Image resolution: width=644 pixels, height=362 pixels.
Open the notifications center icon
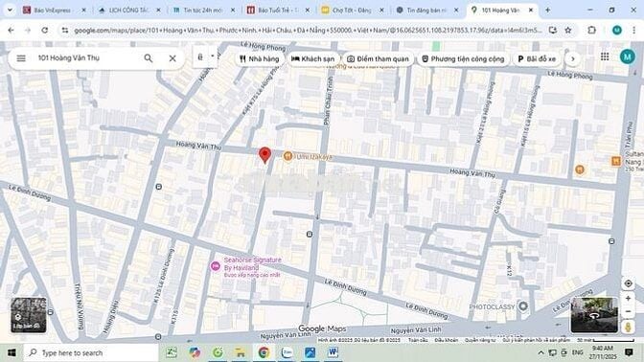[x=629, y=352]
